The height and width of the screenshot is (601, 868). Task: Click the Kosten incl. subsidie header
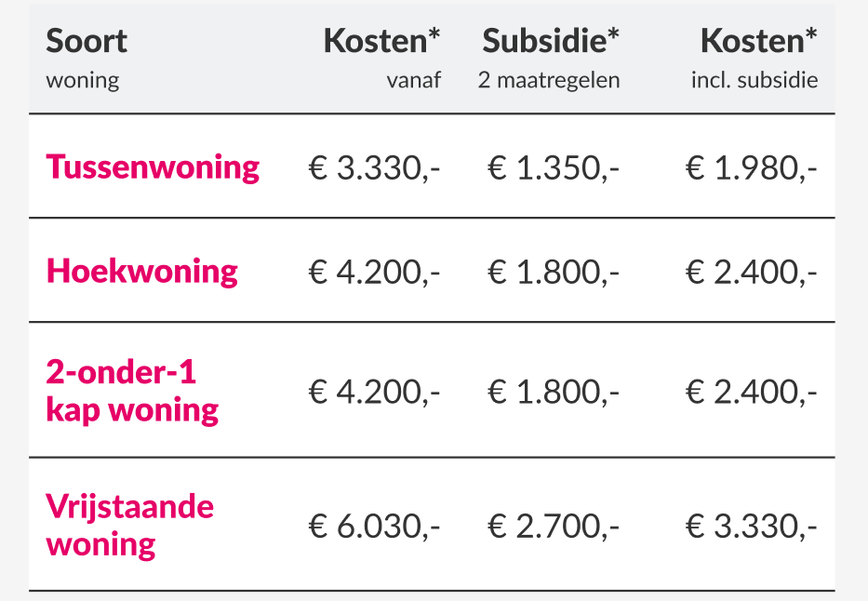tap(754, 59)
